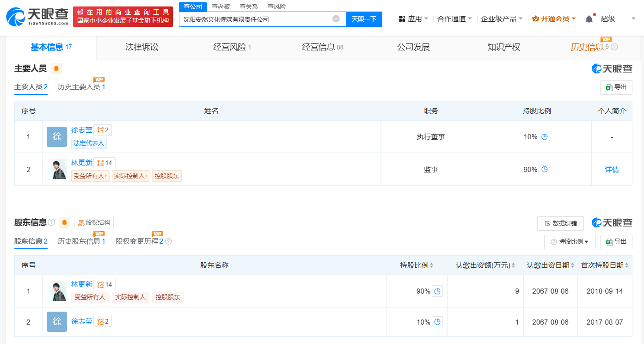
Task: Clear the search box with the X icon
Action: point(336,19)
